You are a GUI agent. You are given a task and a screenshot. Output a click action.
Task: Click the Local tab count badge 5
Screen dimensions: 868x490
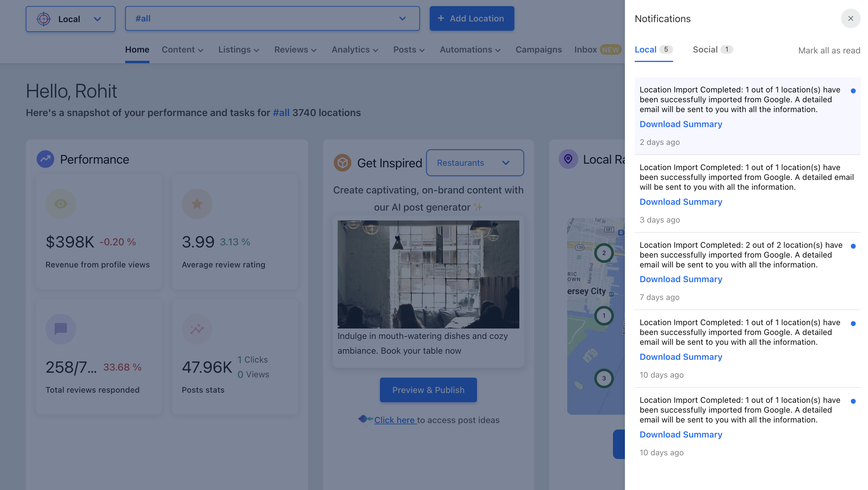point(666,49)
